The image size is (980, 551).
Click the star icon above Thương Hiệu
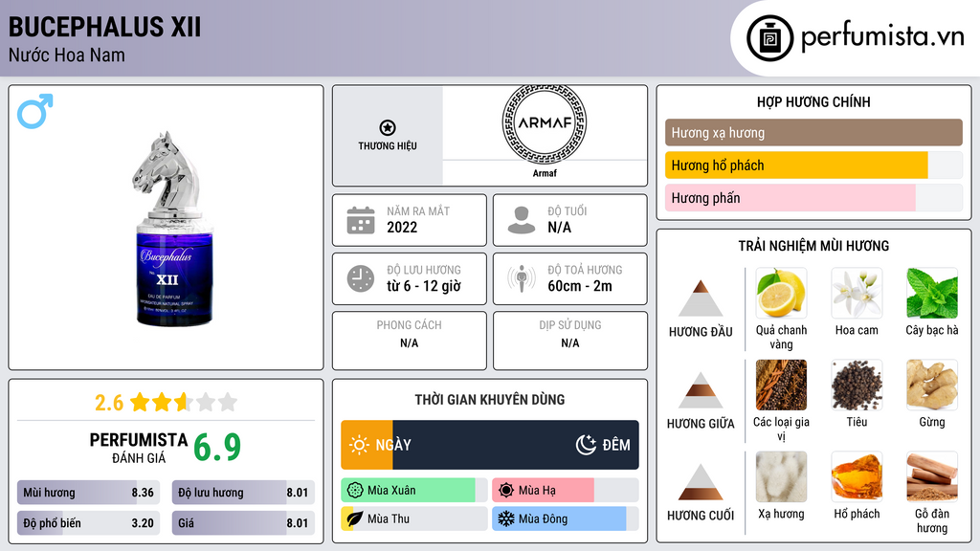[x=387, y=128]
